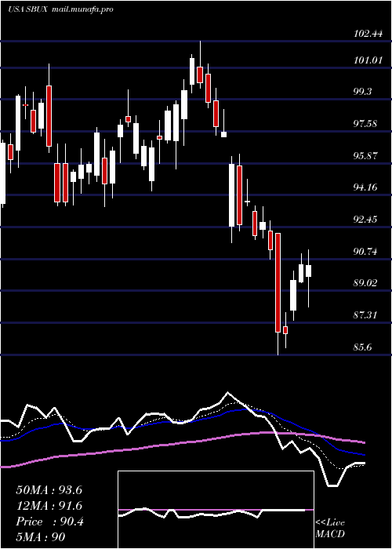Click the tall red candle dropping to 86.8
392x549 pixels.
pos(278,282)
